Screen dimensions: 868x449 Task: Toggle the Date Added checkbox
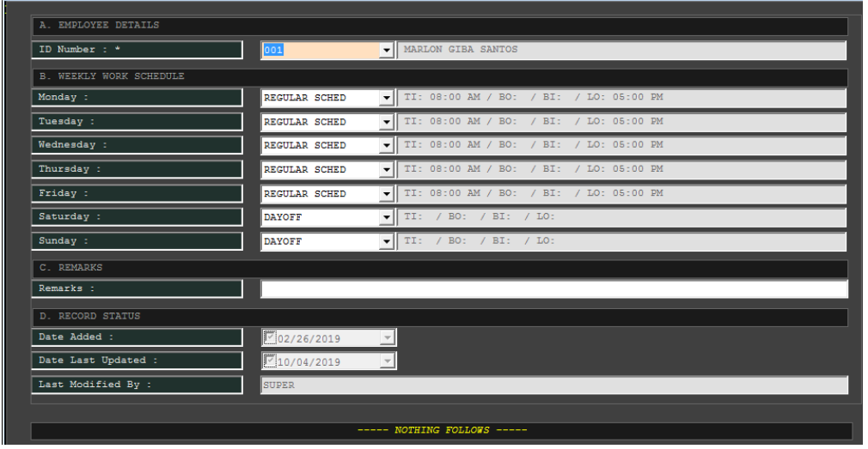point(270,337)
